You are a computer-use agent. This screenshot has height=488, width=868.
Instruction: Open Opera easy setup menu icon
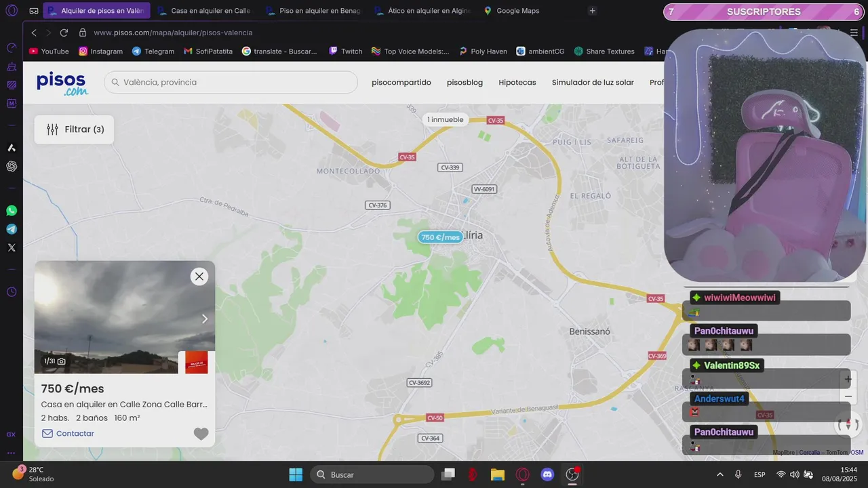(x=854, y=33)
